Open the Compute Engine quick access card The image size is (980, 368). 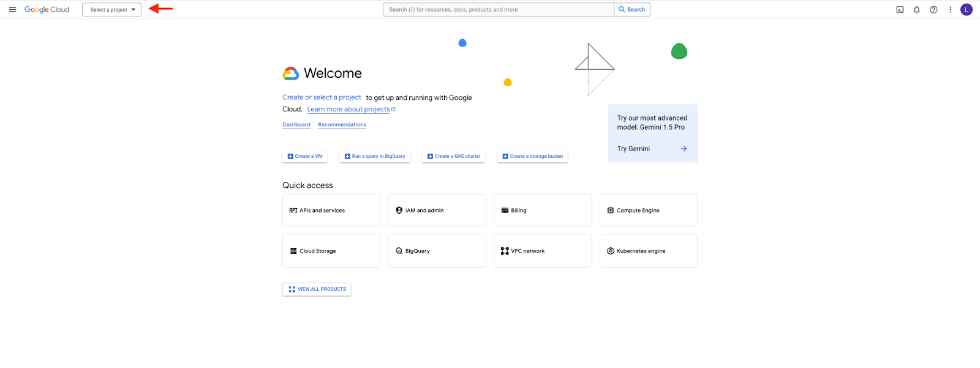click(648, 211)
